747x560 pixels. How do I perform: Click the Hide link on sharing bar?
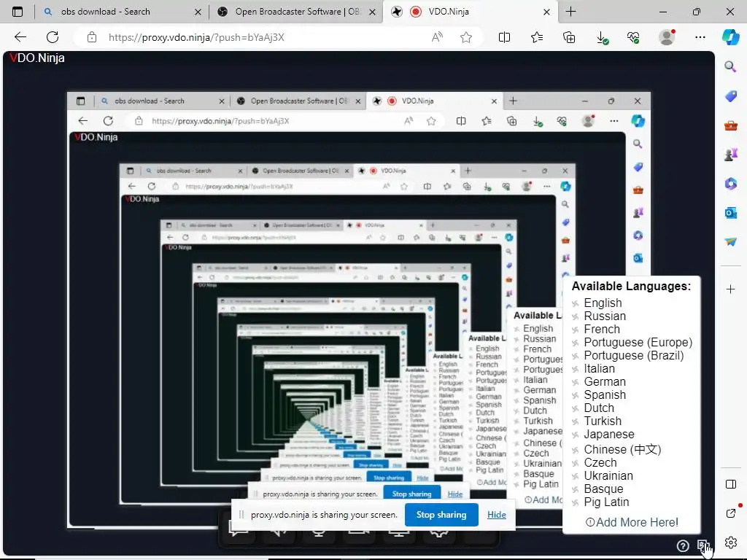pyautogui.click(x=496, y=515)
